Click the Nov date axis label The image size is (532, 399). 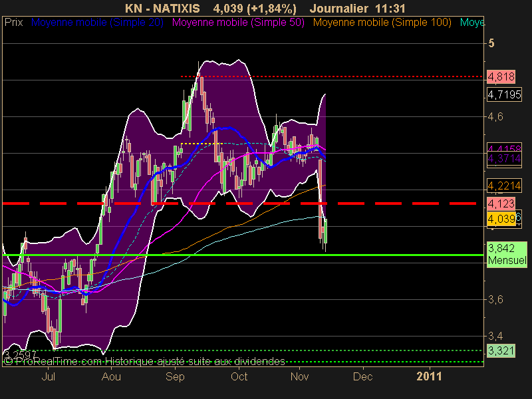point(299,376)
